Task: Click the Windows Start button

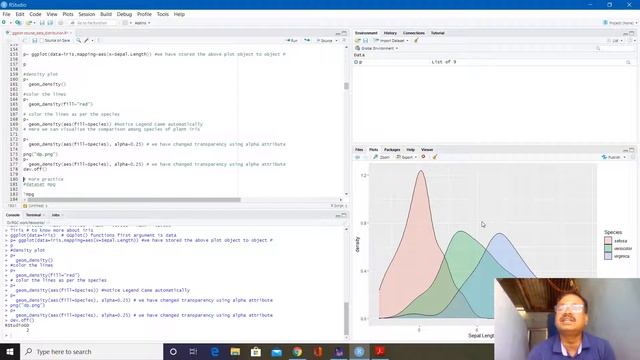Action: click(x=10, y=351)
